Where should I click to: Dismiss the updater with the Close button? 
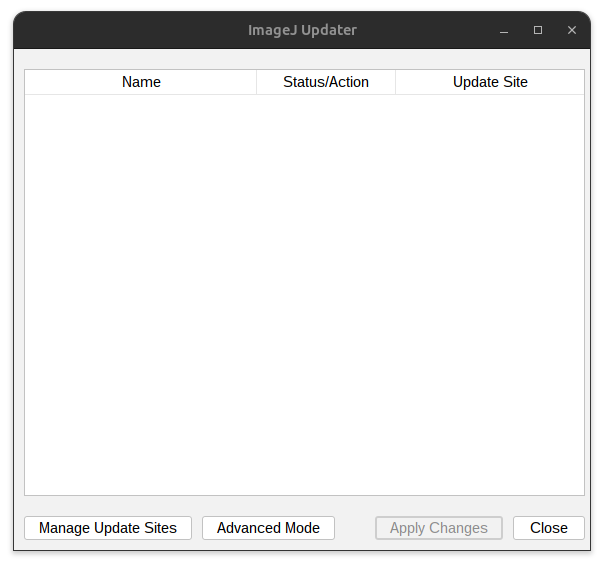pyautogui.click(x=548, y=528)
